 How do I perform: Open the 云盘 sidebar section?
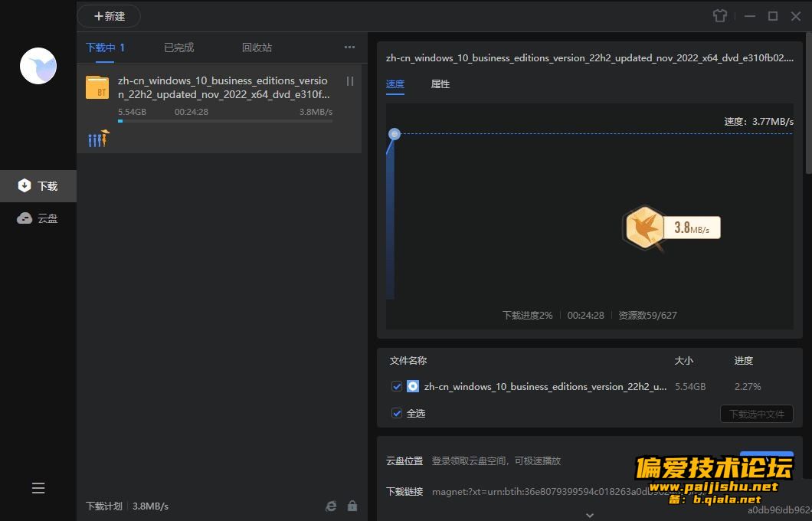click(x=38, y=218)
